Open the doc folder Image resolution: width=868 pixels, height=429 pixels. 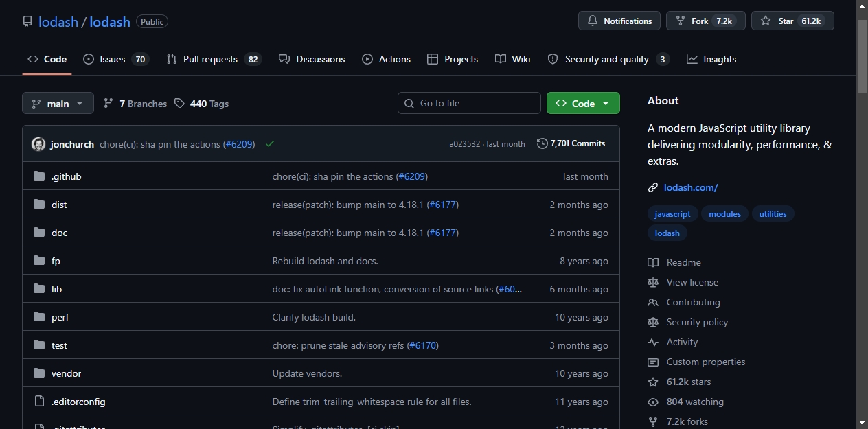pos(60,233)
